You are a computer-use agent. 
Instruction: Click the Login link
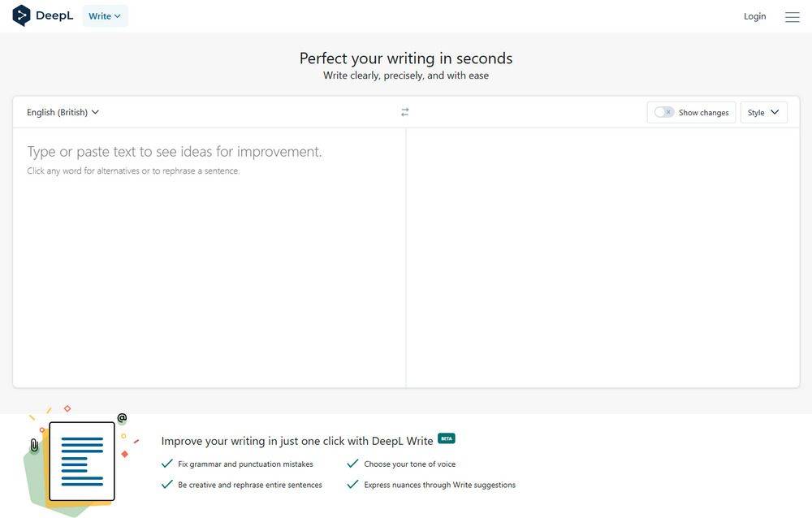coord(754,16)
